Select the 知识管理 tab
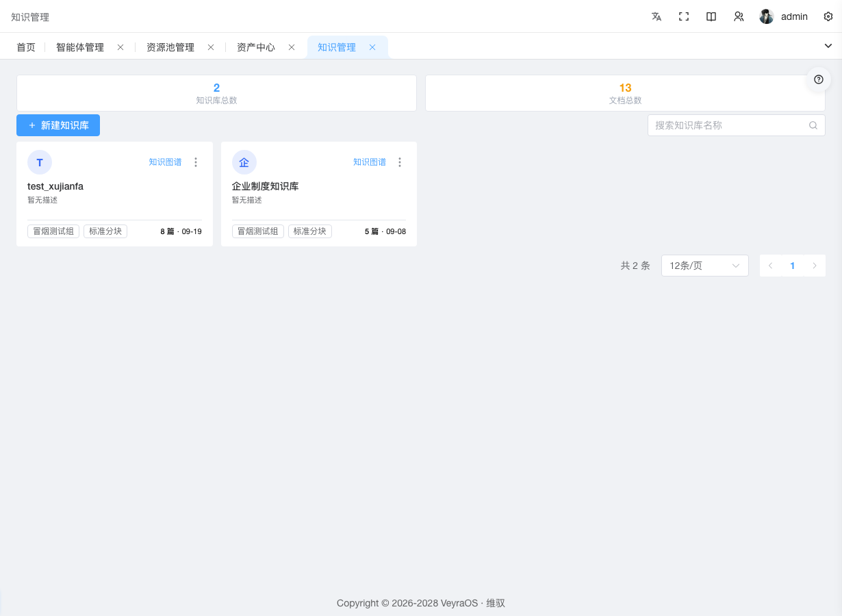Viewport: 842px width, 616px height. (x=337, y=47)
